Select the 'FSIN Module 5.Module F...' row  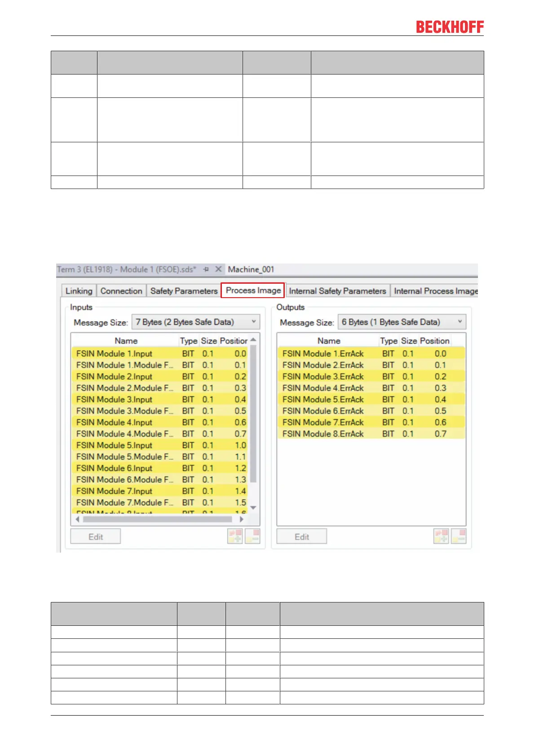[160, 457]
